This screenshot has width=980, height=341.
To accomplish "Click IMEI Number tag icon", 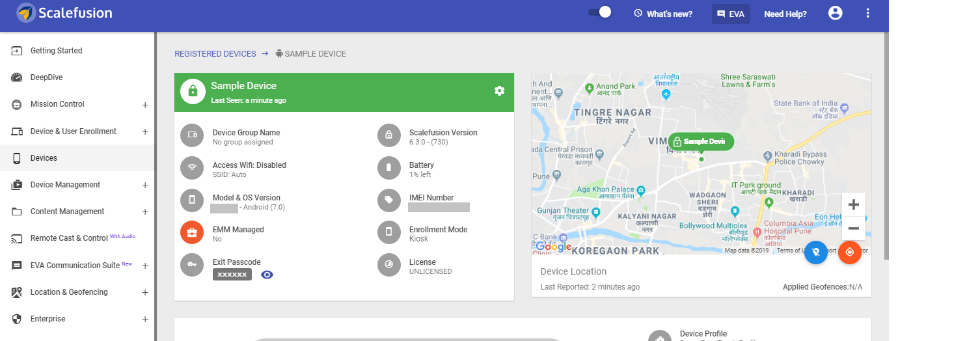I will click(388, 200).
